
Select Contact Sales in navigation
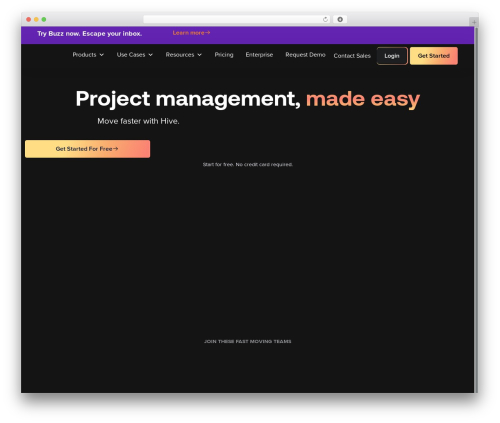[352, 56]
